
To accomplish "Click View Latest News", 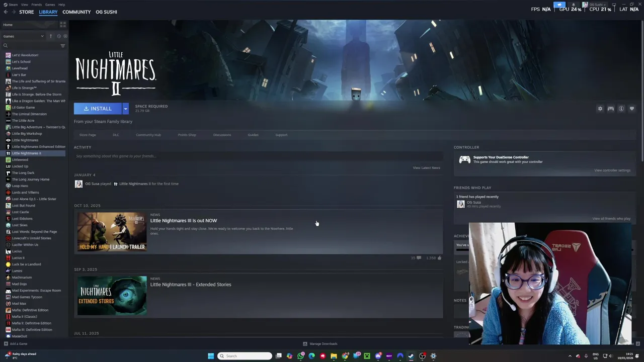I will coord(426,168).
